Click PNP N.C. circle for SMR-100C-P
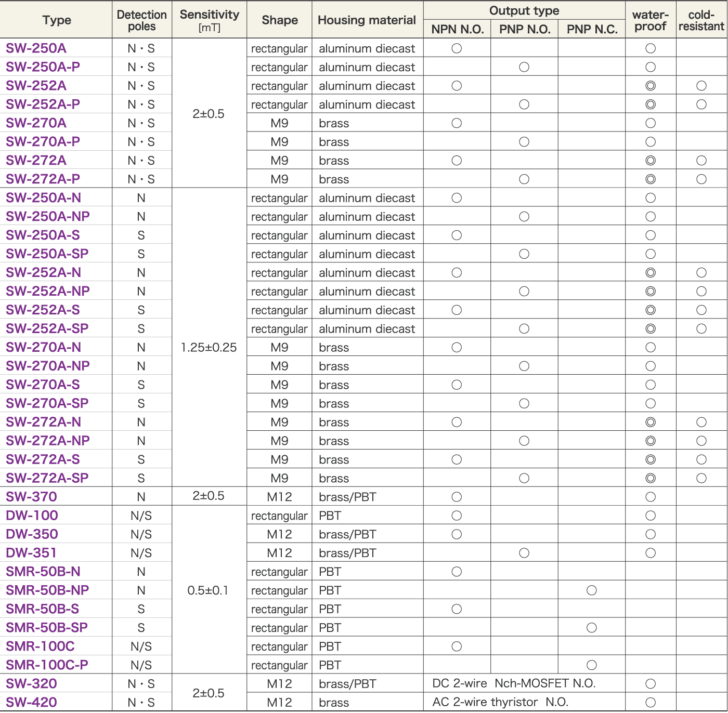Viewport: 728px width, 713px height. (x=592, y=666)
